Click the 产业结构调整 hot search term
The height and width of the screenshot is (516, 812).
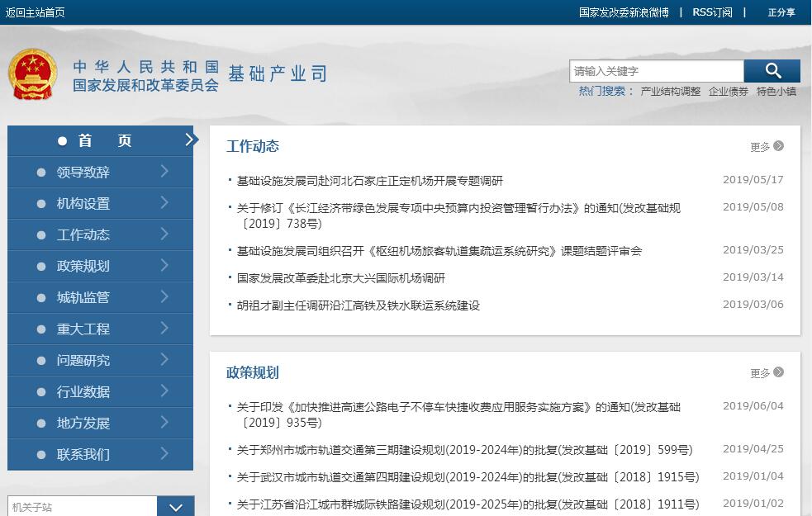coord(670,92)
